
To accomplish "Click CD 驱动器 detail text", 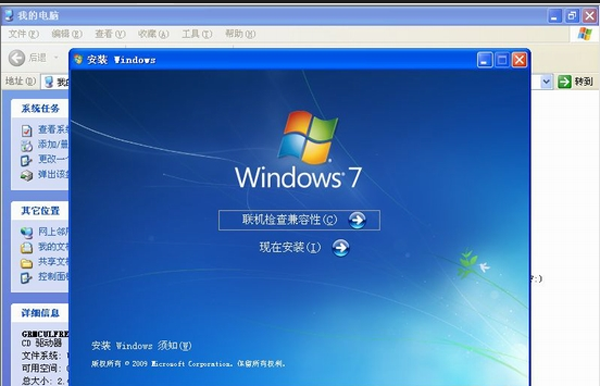I will [x=41, y=343].
